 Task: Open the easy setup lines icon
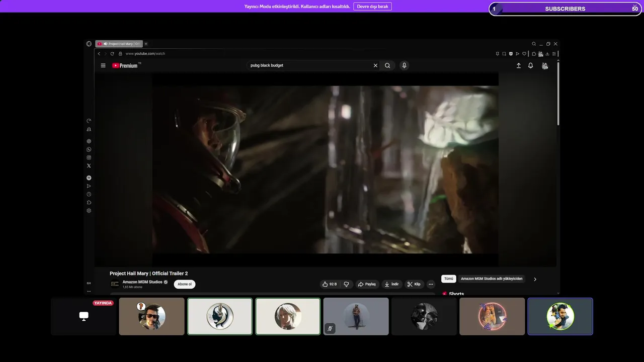click(x=554, y=54)
